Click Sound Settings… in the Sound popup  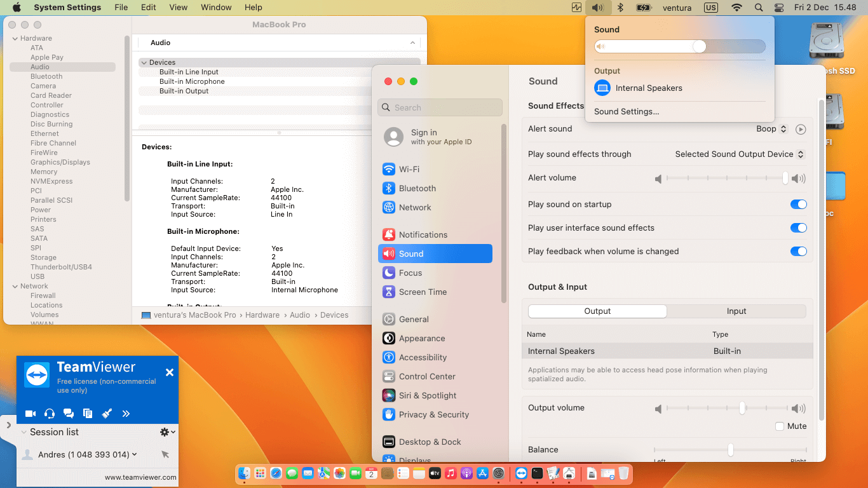(627, 112)
